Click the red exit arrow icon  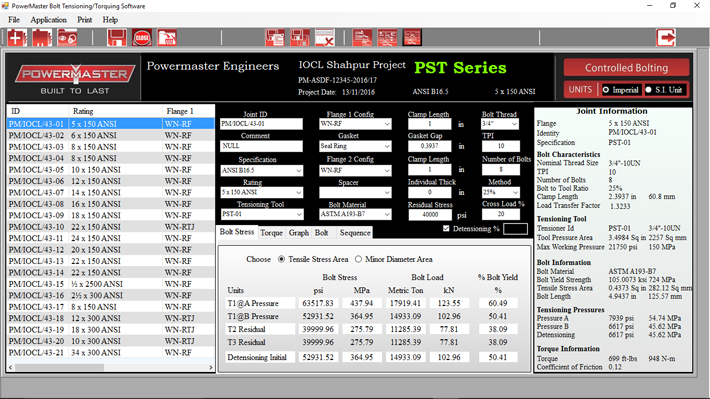666,38
